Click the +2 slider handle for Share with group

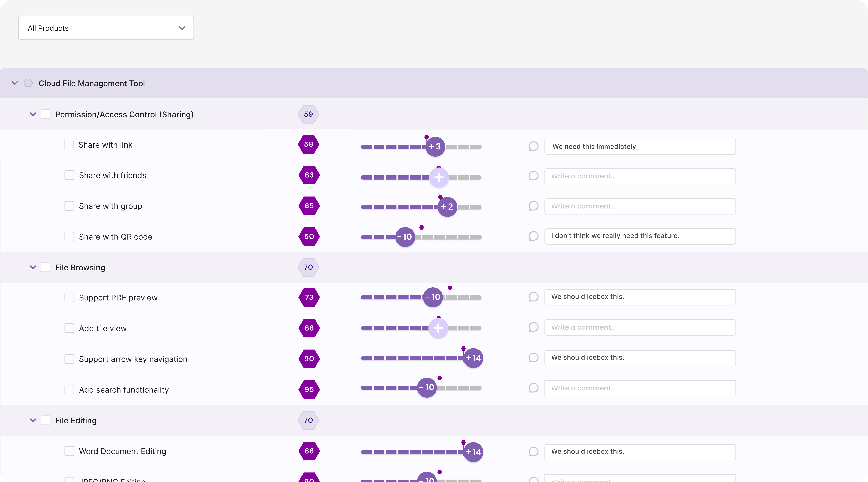tap(447, 207)
